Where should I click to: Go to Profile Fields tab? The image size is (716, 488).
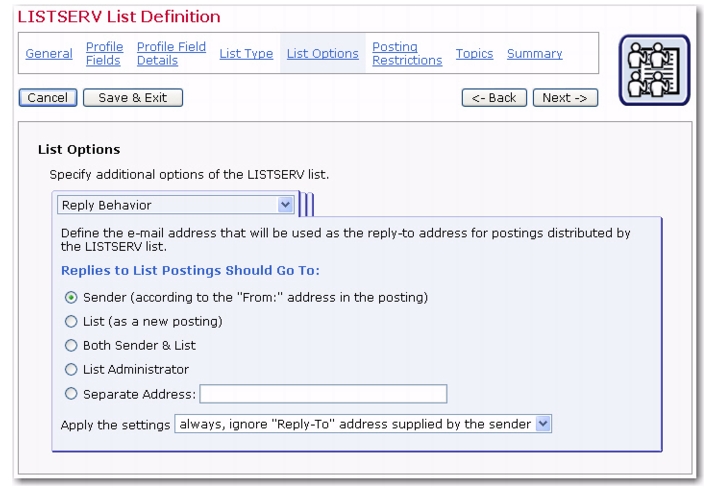pos(105,53)
